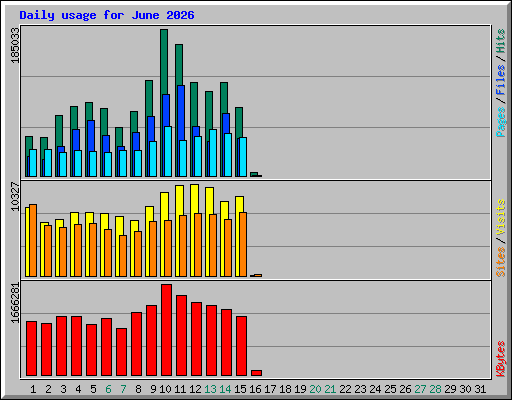Screen dimensions: 512x400
Task: Click the red KBytes bar for day 7
Action: coord(121,352)
